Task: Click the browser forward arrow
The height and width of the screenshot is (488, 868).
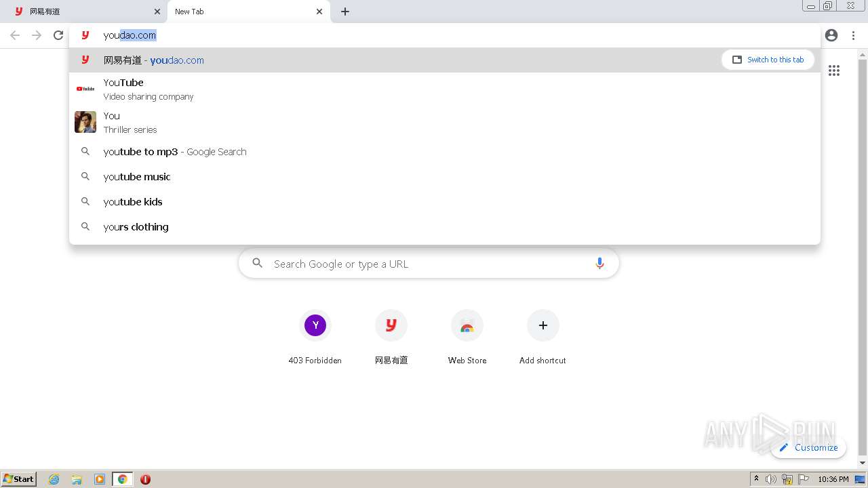Action: [x=37, y=35]
